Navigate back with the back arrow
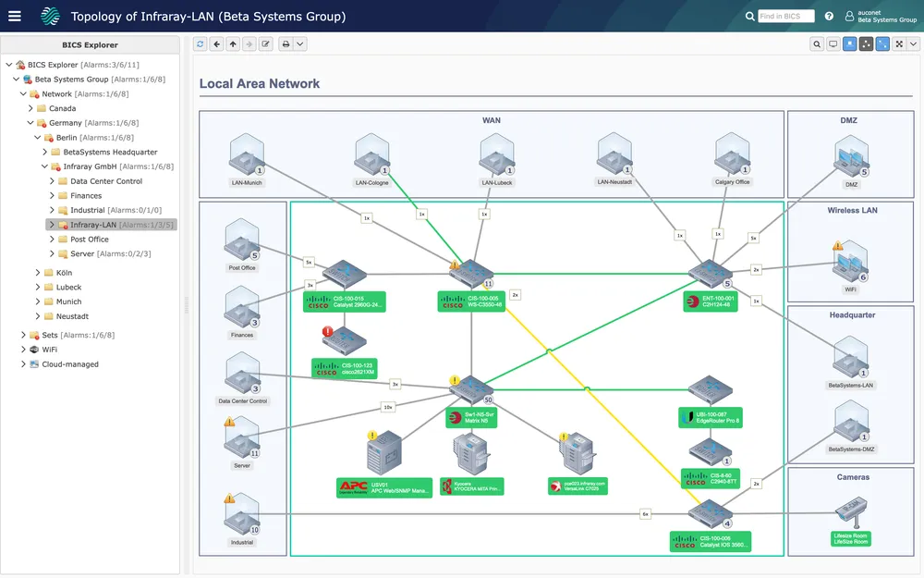Image resolution: width=924 pixels, height=578 pixels. (215, 43)
